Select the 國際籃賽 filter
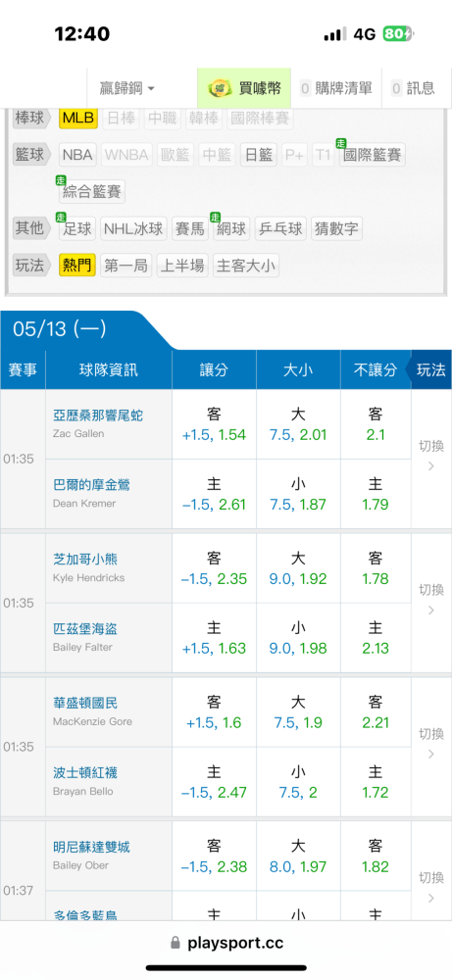This screenshot has width=452, height=980. coord(372,155)
